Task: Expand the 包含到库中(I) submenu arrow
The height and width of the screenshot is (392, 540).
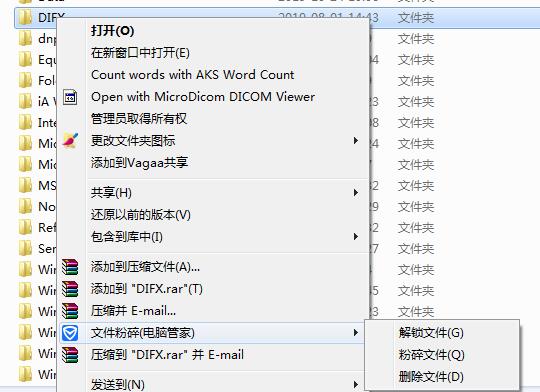Action: coord(356,237)
